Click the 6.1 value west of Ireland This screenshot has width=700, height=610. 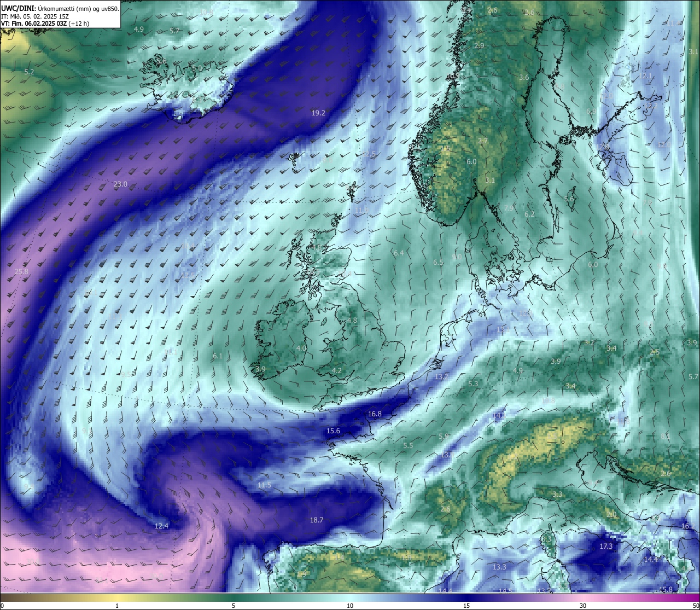click(x=218, y=356)
